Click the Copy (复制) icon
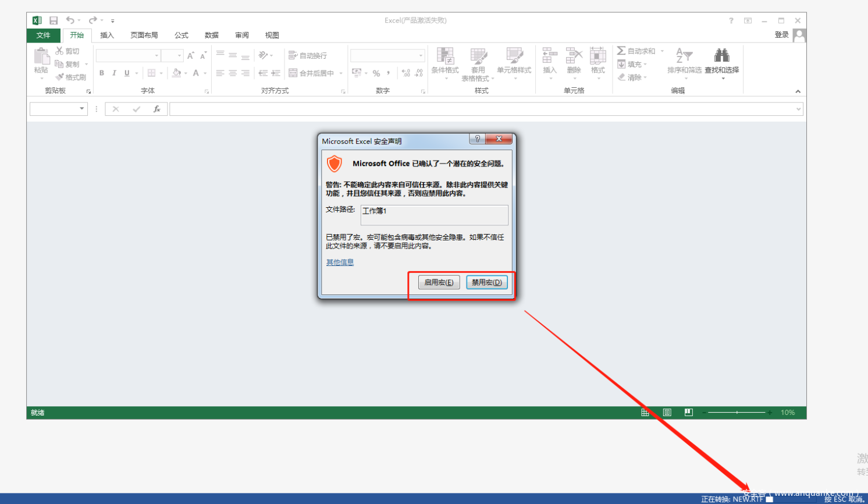 (x=59, y=64)
